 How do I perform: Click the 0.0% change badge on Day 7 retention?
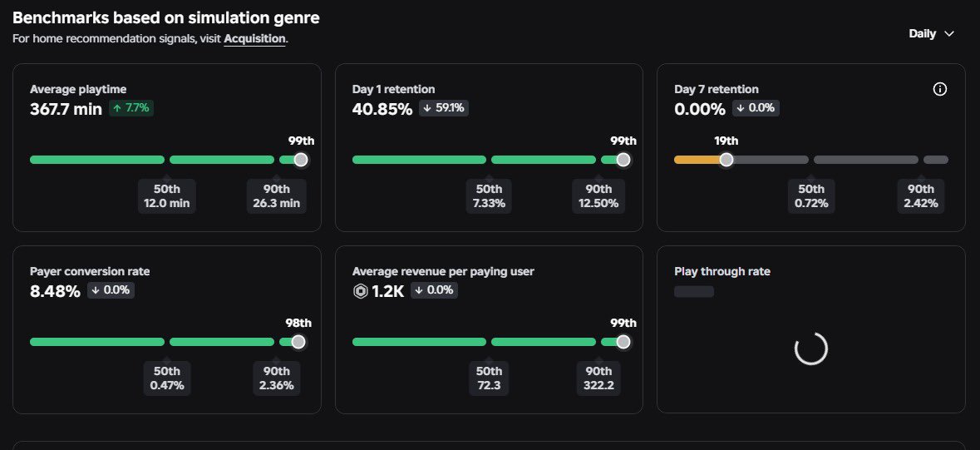[756, 108]
